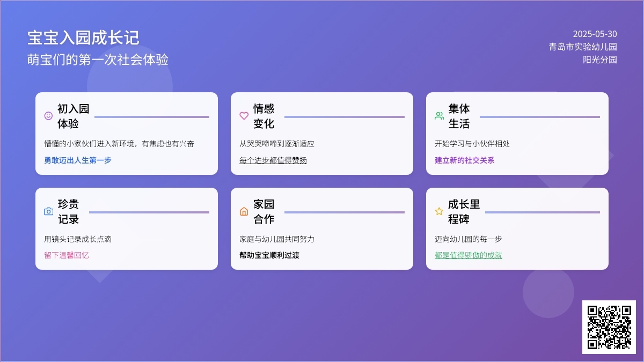Click the description 从哭哭啼啼到逐渐适应

click(277, 144)
